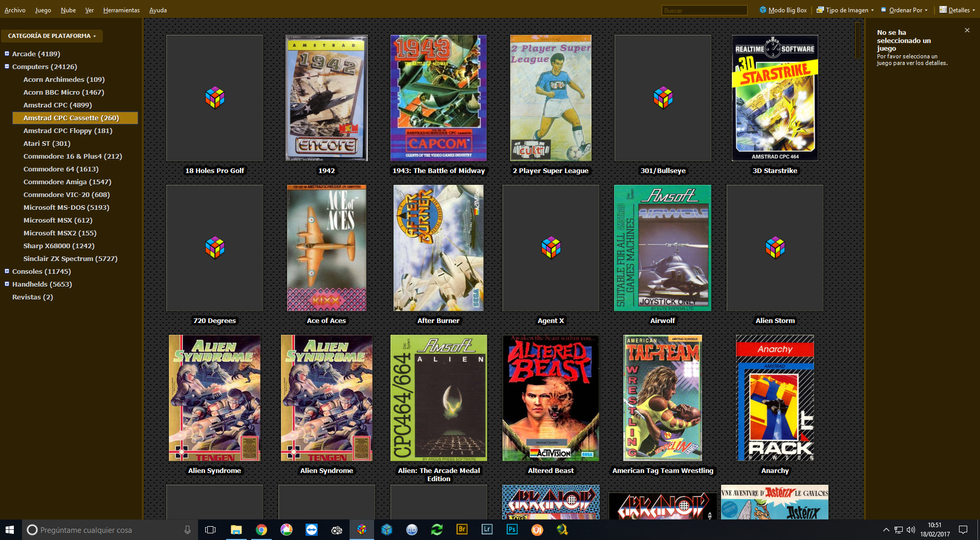Open the Ayuda menu
This screenshot has width=980, height=540.
click(x=158, y=10)
